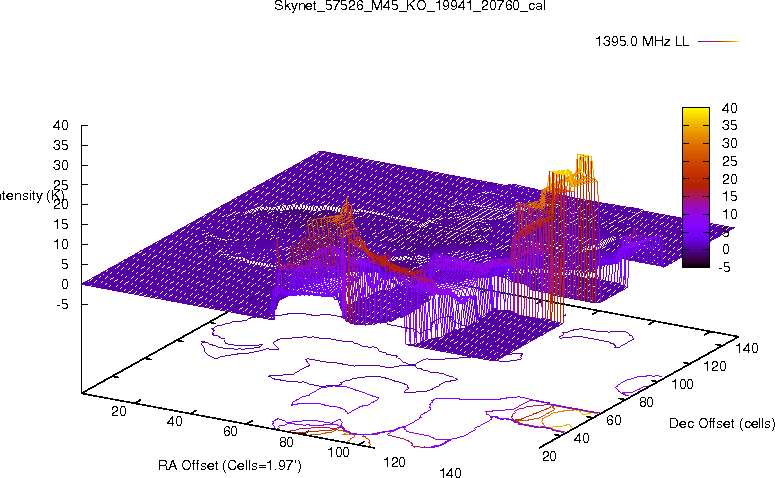Select the color bar label 15
Screen dimensions: 775x478
pyautogui.click(x=730, y=197)
